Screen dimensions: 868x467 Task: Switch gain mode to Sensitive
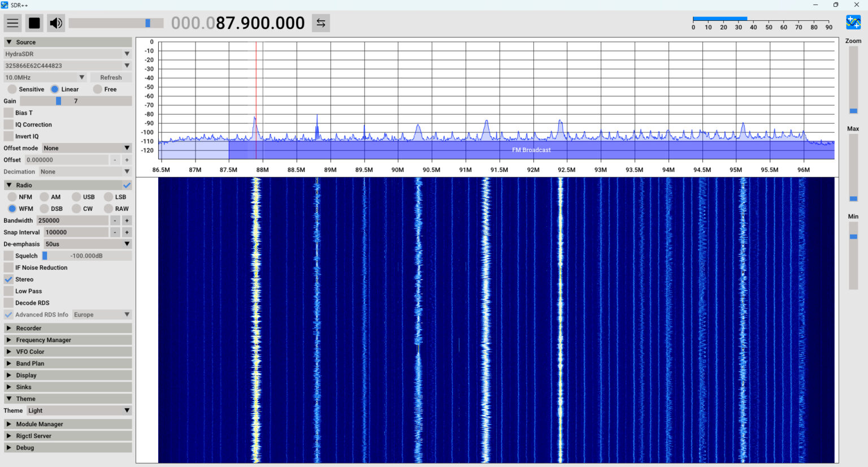[x=12, y=89]
